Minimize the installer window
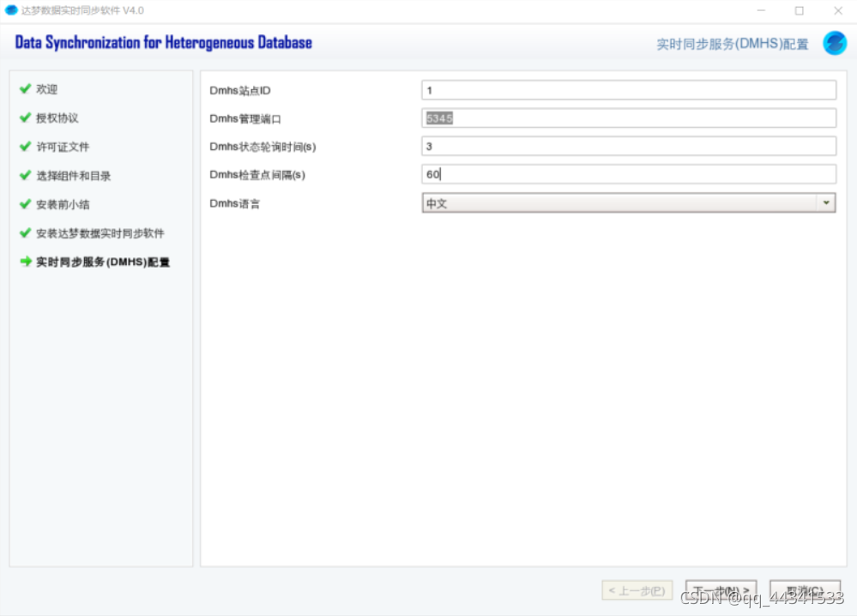 tap(761, 10)
